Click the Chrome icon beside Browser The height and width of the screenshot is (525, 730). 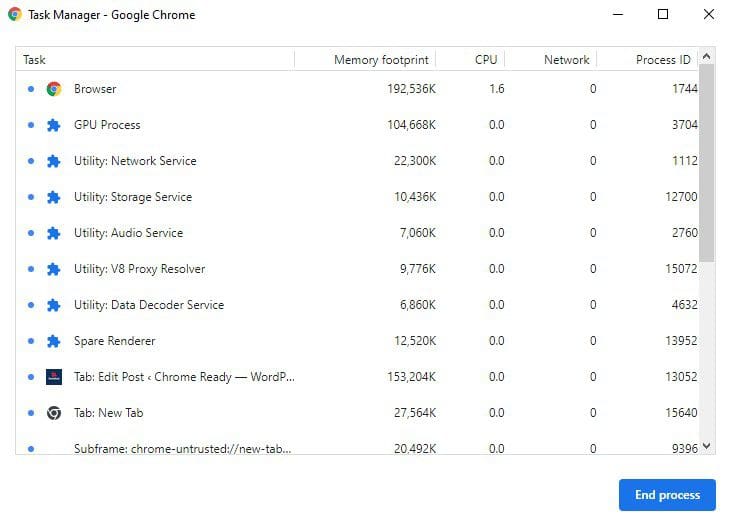[54, 89]
